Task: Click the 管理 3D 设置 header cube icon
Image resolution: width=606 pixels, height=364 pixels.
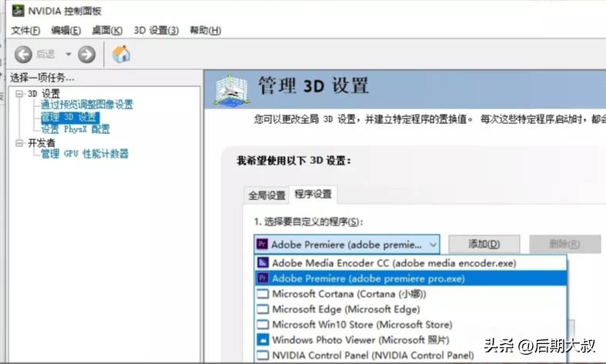Action: pyautogui.click(x=231, y=89)
